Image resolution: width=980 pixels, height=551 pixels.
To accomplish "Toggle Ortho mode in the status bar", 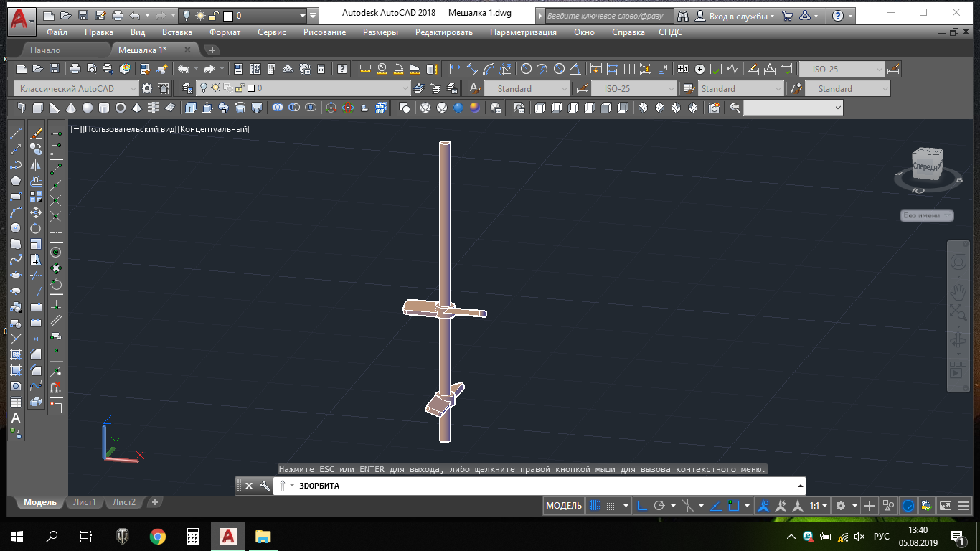I will coord(642,506).
